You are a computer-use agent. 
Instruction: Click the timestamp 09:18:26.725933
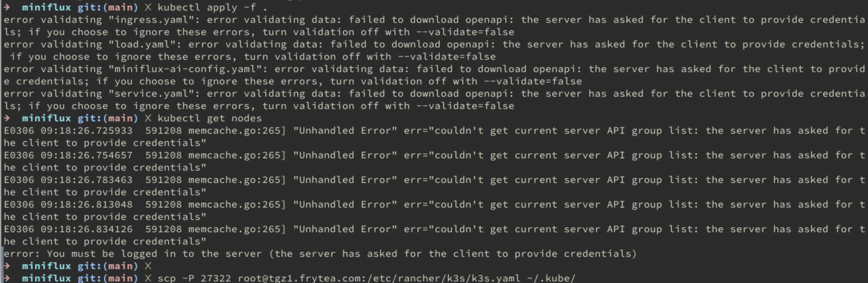[86, 131]
